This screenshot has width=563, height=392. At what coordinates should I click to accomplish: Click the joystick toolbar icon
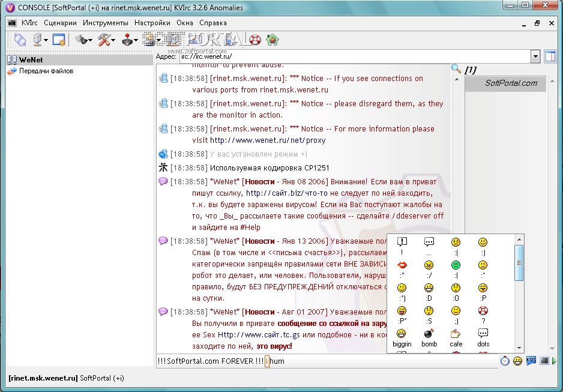click(x=127, y=40)
